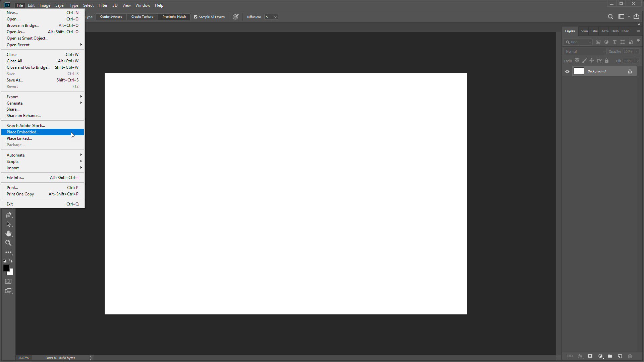
Task: Toggle layer filtering on/off switch
Action: (638, 41)
